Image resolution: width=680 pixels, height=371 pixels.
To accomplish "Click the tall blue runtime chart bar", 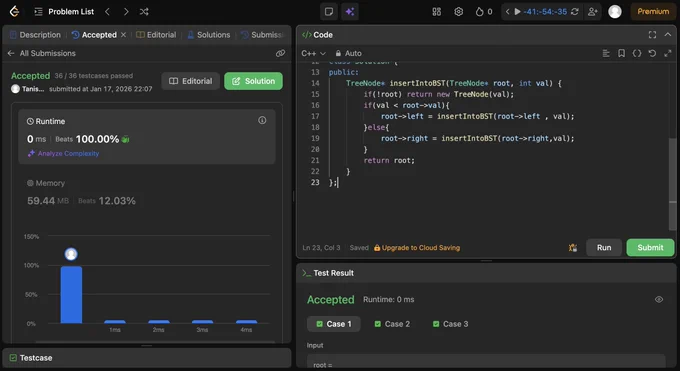I will point(71,295).
